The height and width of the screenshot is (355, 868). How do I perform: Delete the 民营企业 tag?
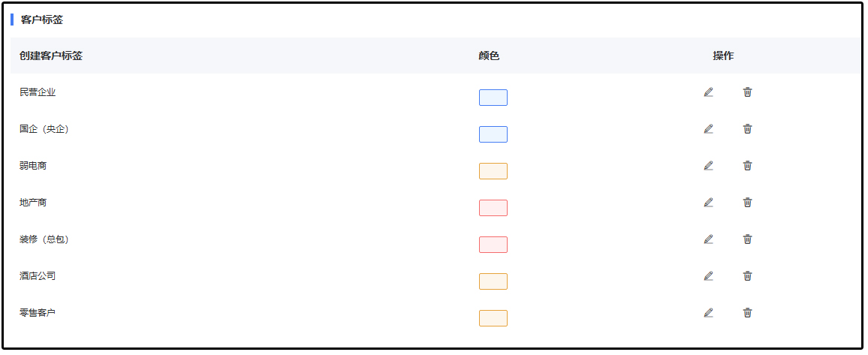pyautogui.click(x=747, y=92)
